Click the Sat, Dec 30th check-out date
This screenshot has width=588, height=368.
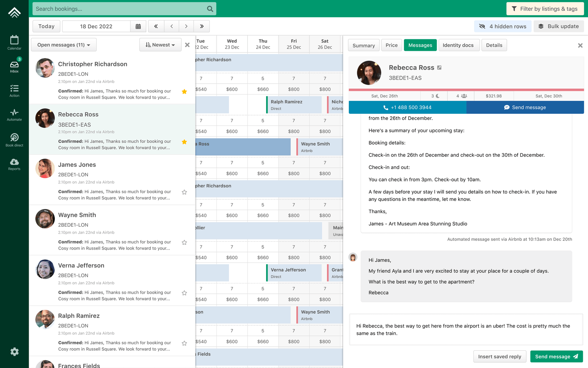pos(549,96)
